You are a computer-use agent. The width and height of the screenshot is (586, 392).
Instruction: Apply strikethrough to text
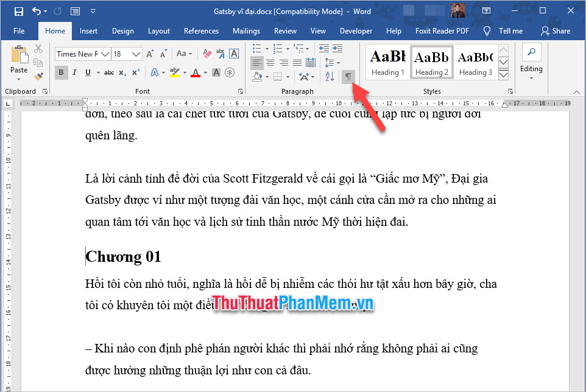click(x=109, y=73)
